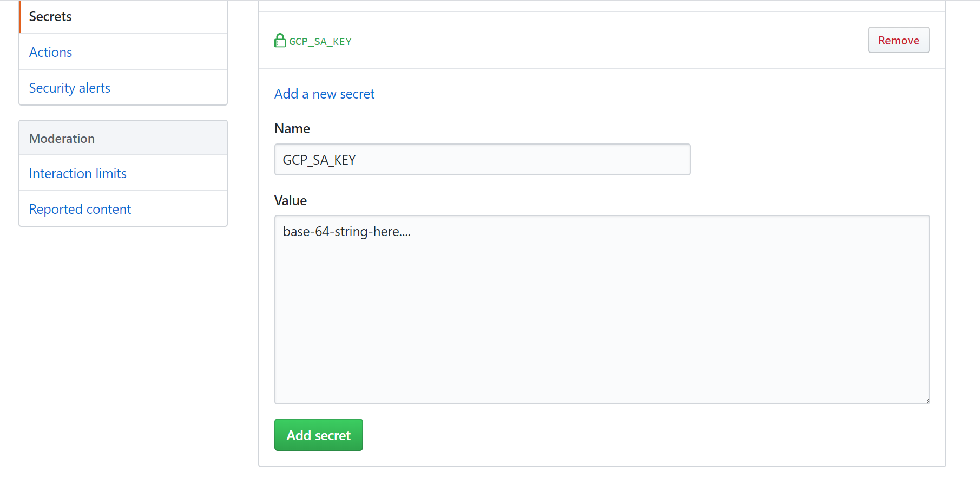The height and width of the screenshot is (477, 980).
Task: Click the "Name" field label
Action: (x=292, y=128)
